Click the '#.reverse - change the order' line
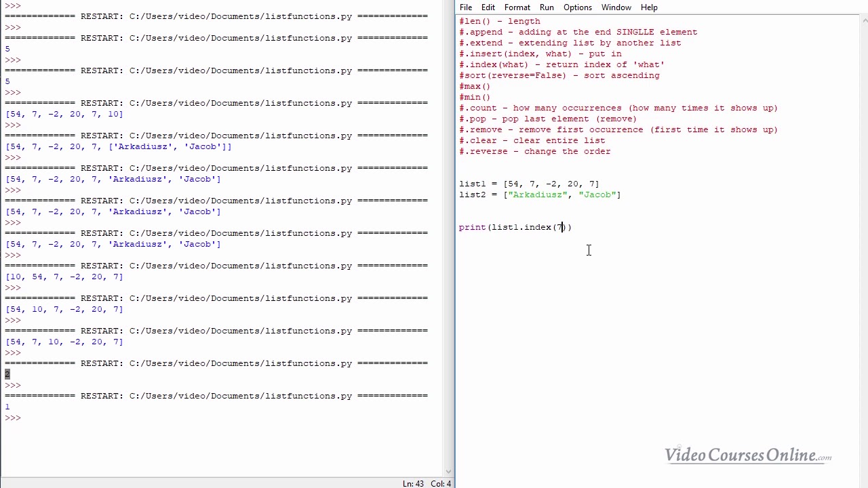The image size is (868, 488). tap(535, 151)
